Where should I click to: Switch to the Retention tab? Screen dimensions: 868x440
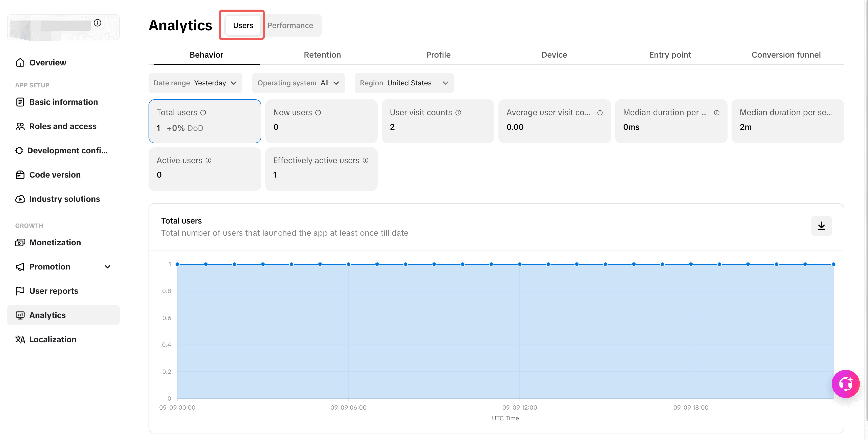click(322, 55)
